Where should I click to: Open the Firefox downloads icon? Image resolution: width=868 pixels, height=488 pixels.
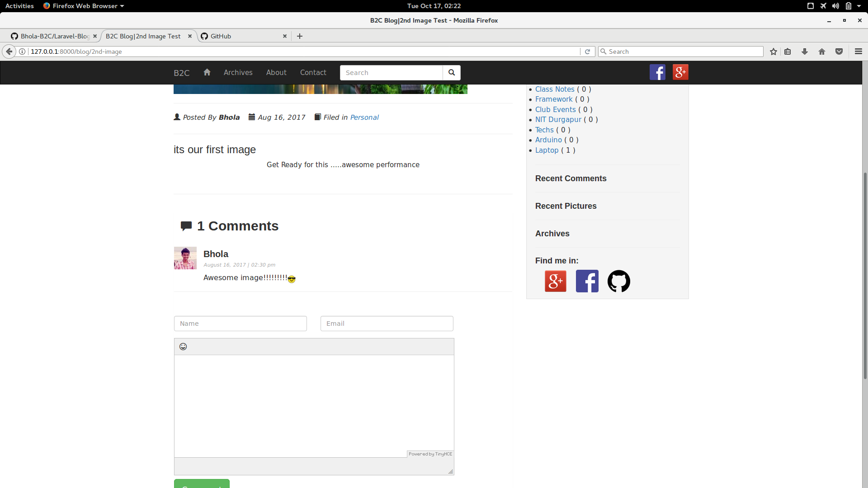[805, 52]
